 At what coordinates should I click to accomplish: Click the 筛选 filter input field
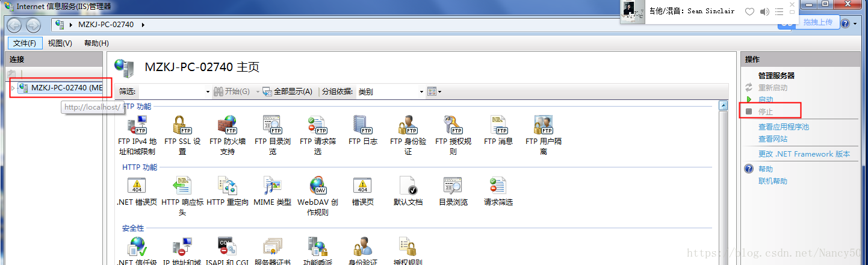pos(172,92)
